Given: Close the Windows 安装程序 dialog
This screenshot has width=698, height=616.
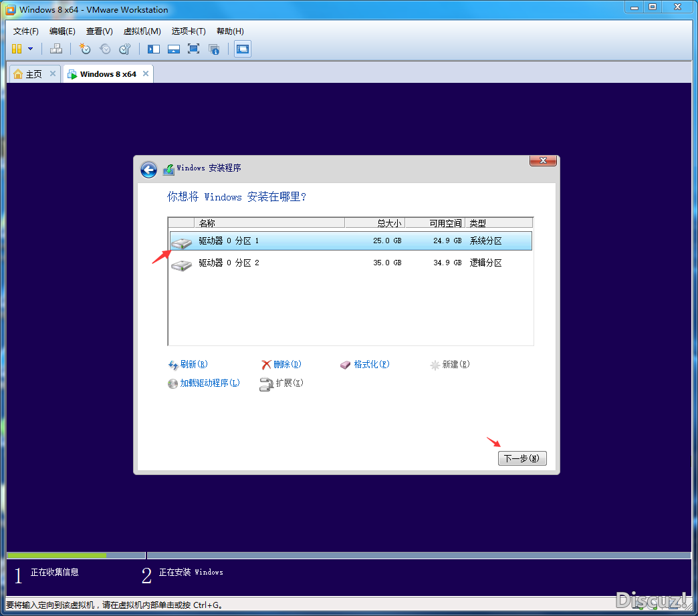Looking at the screenshot, I should [543, 160].
